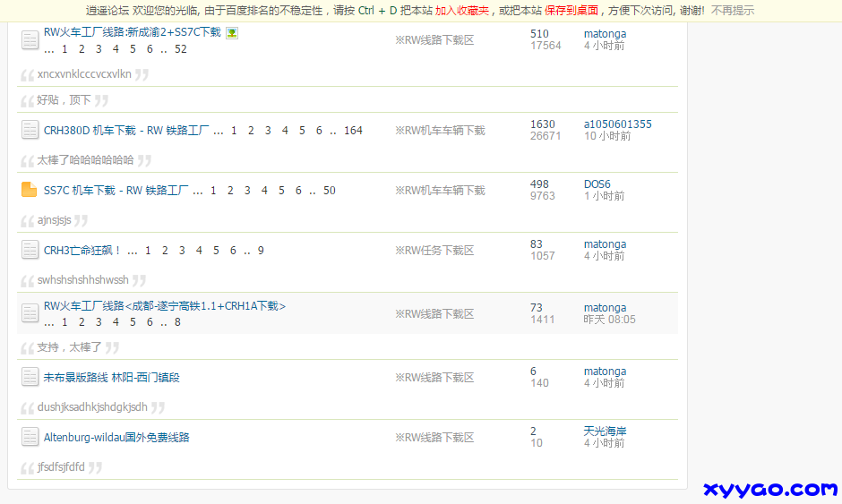Go to page 164 of CRH380D thread

point(353,131)
